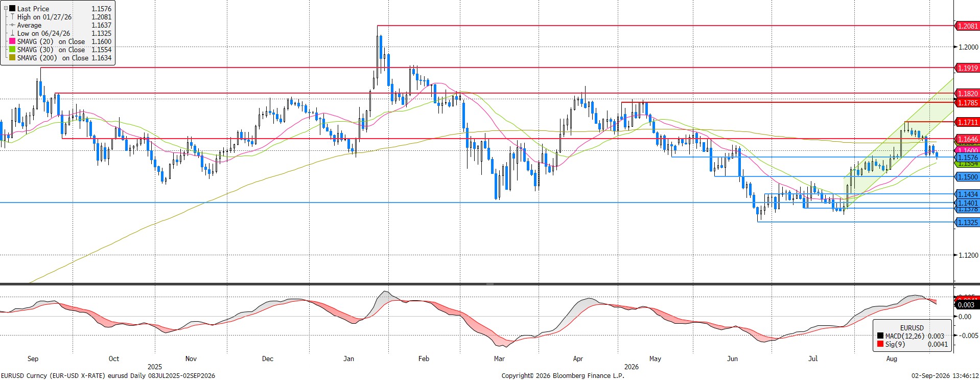Select the green SMAVG (30) swatch
This screenshot has height=380, width=980.
[12, 50]
